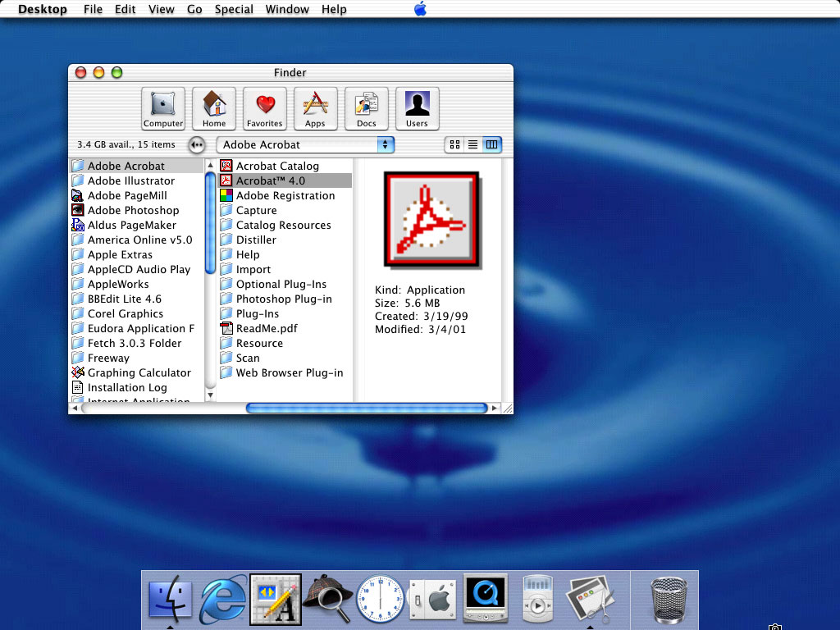840x630 pixels.
Task: Click the pencil and letter A Dock icon
Action: 276,599
